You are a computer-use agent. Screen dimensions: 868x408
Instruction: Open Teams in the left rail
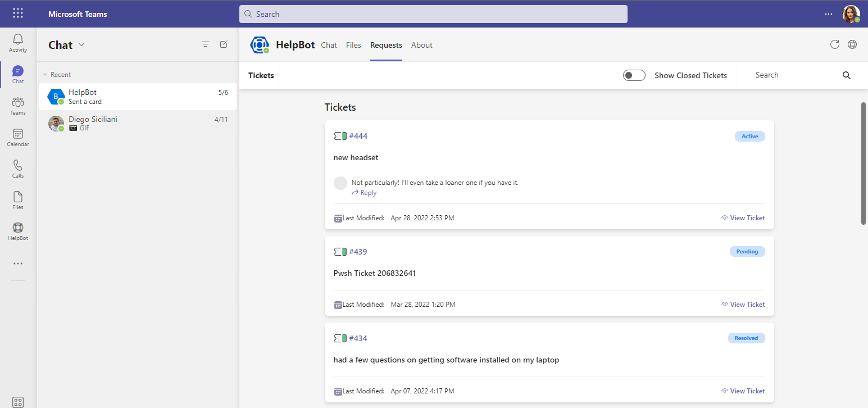click(x=18, y=106)
